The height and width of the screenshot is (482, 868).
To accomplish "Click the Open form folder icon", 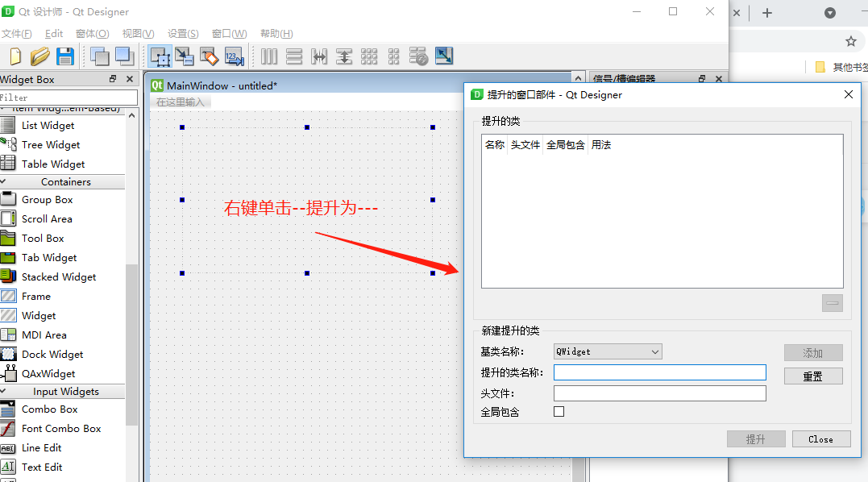I will click(x=39, y=56).
